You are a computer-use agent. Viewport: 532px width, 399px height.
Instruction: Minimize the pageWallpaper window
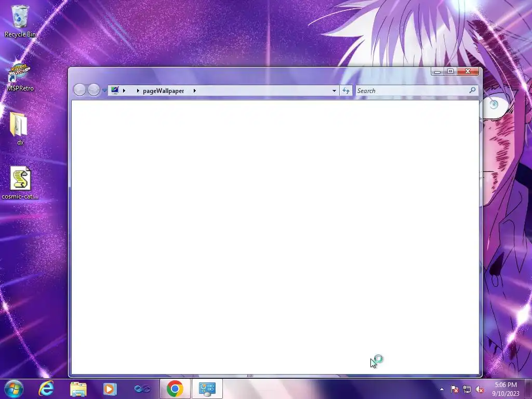(x=437, y=71)
